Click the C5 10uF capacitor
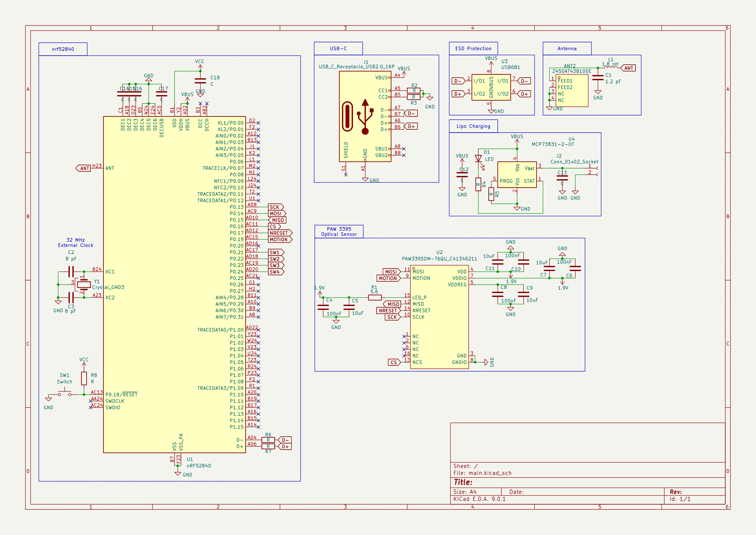The height and width of the screenshot is (535, 756). pyautogui.click(x=349, y=307)
